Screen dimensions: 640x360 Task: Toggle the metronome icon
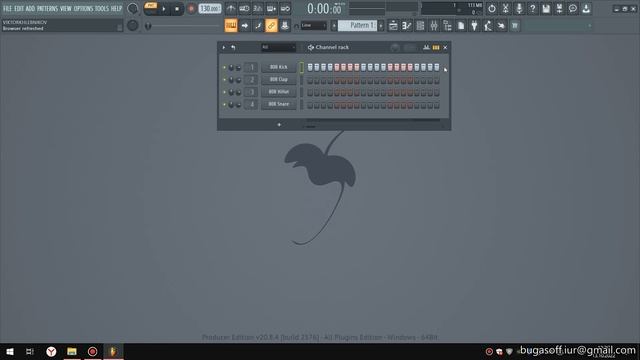pyautogui.click(x=231, y=9)
